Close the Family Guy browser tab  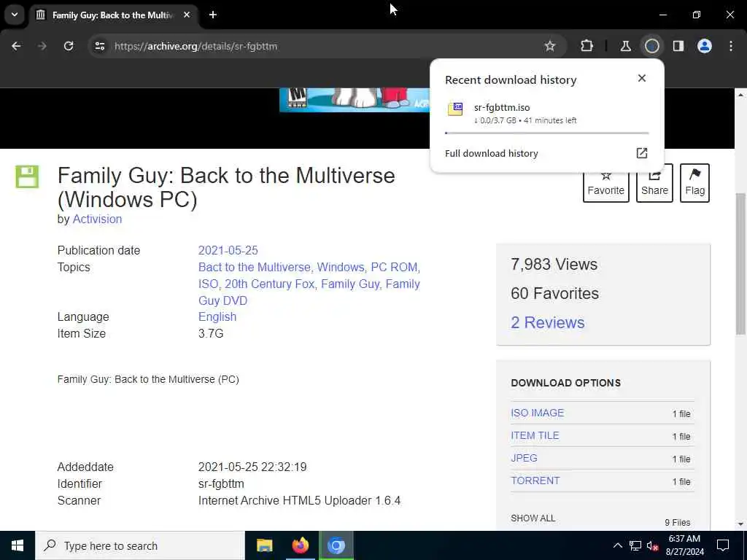(x=187, y=15)
